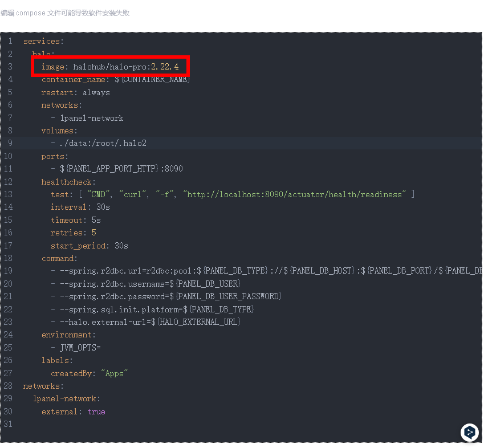Click the 'start_period: 30s' line
The height and width of the screenshot is (448, 484).
click(x=89, y=246)
